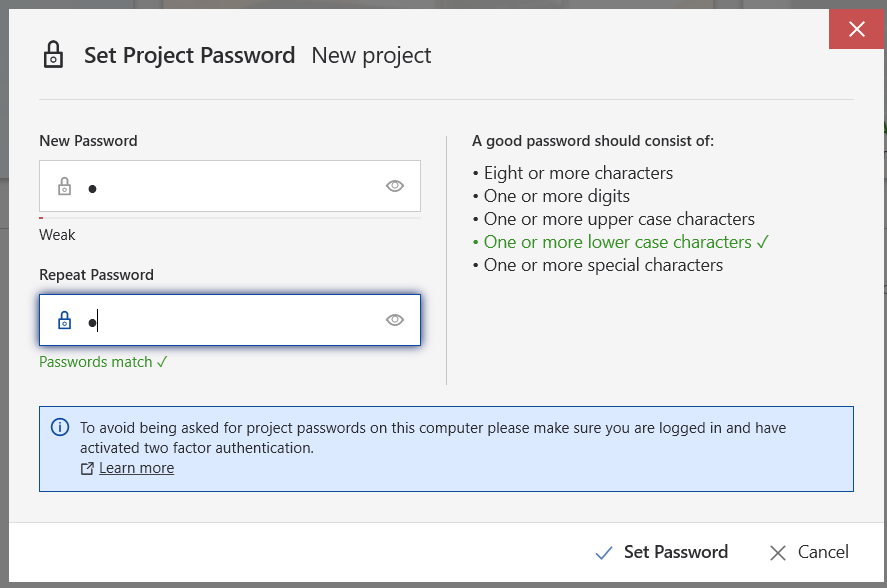Viewport: 887px width, 588px height.
Task: Show the New Password using the eye icon
Action: pyautogui.click(x=395, y=186)
